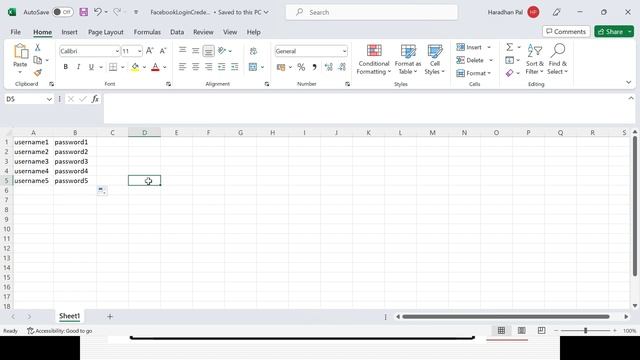
Task: Increase font size with larger A icon
Action: [x=150, y=51]
